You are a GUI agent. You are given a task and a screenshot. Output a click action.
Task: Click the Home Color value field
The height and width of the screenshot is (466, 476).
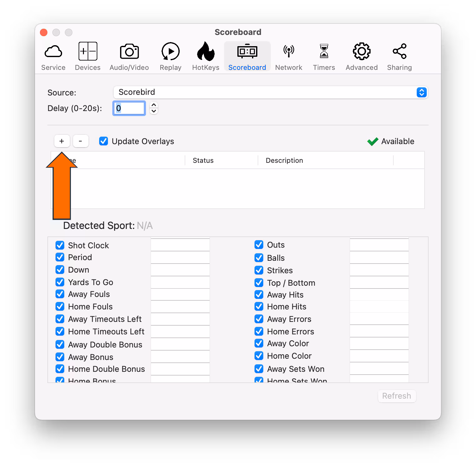point(379,356)
